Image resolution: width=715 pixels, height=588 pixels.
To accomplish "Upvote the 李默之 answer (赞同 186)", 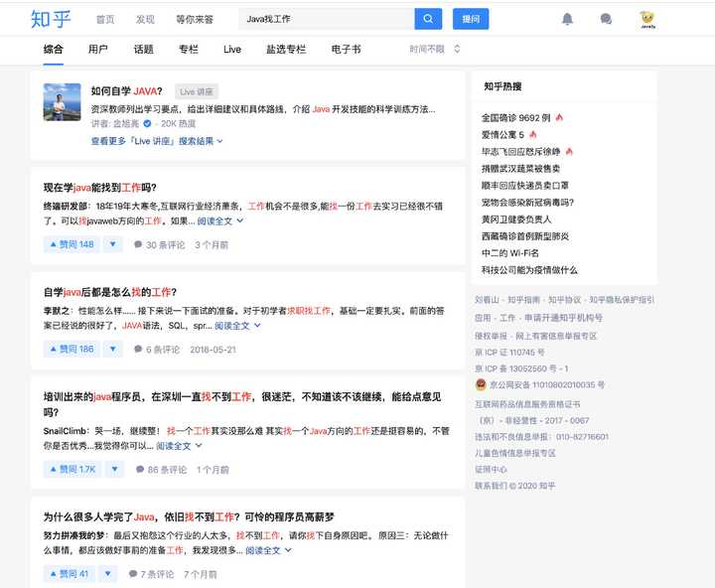I will 71,349.
